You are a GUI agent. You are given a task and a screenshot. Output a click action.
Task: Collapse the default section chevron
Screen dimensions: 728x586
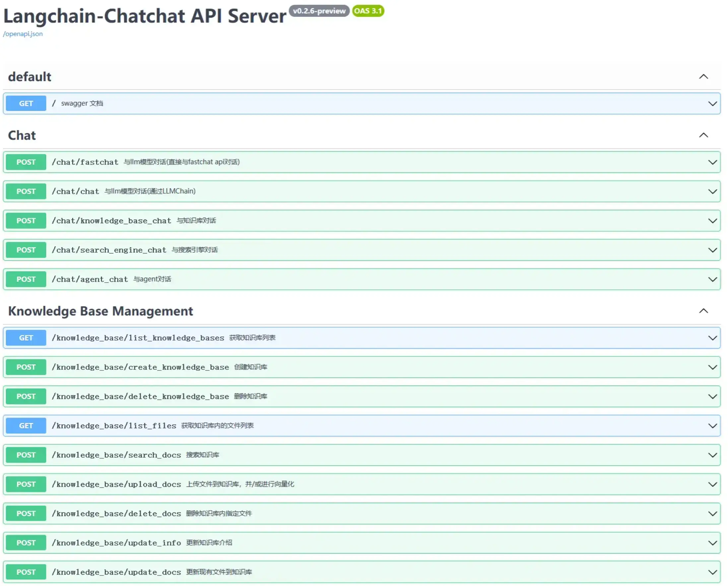click(x=703, y=77)
